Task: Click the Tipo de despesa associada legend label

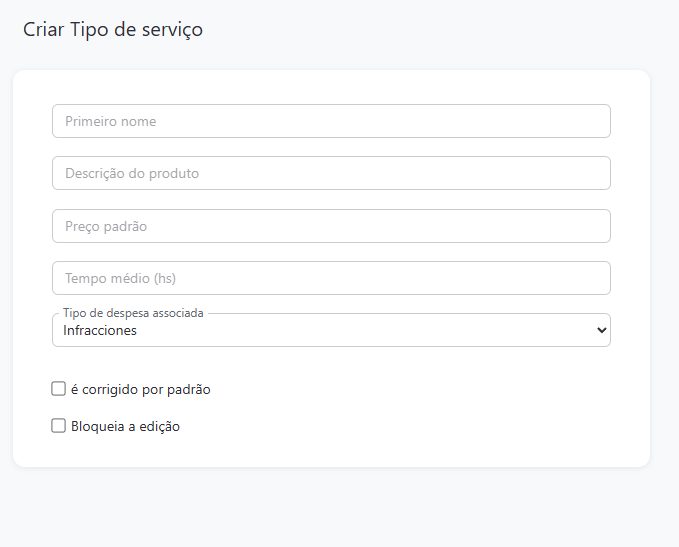Action: (133, 313)
